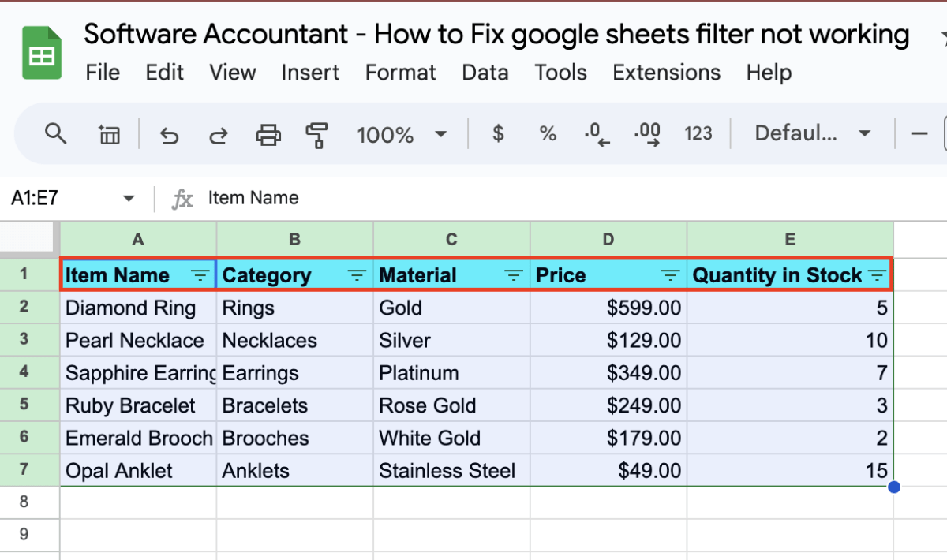The height and width of the screenshot is (560, 947).
Task: Click the print icon
Action: pyautogui.click(x=268, y=135)
